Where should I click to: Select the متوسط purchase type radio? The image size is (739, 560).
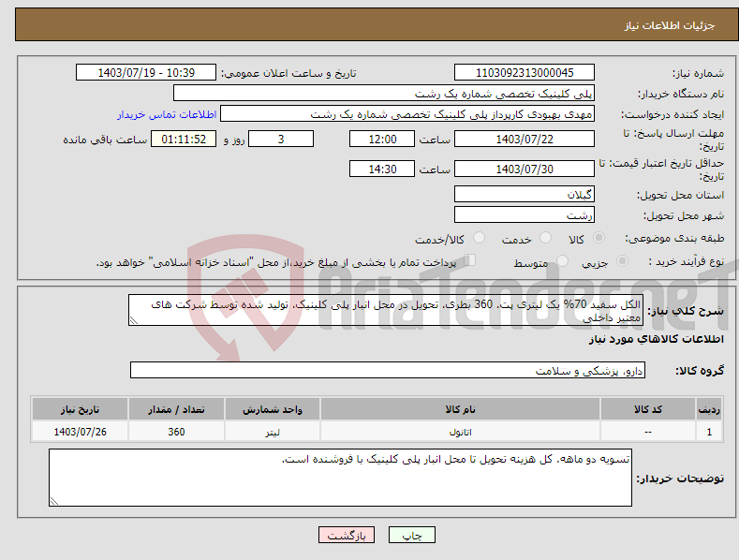562,260
